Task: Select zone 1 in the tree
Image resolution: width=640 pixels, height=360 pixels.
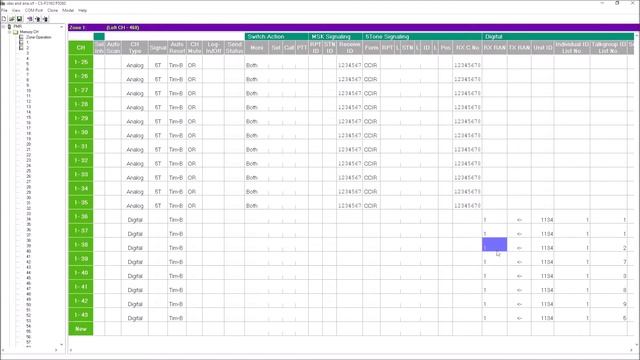Action: pyautogui.click(x=27, y=42)
